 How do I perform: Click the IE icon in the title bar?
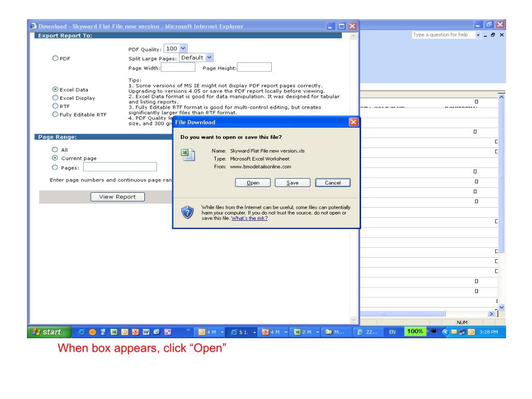33,26
